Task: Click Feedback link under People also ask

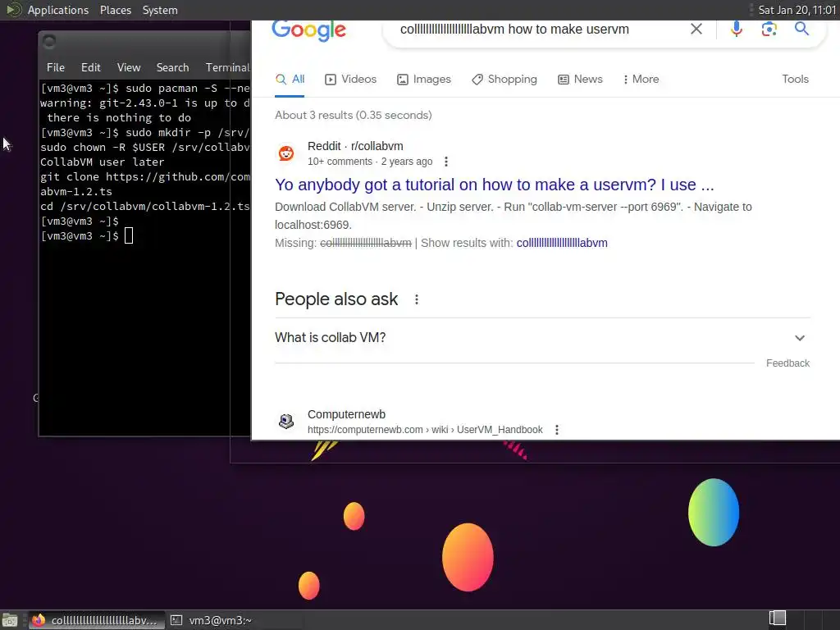Action: [x=787, y=363]
